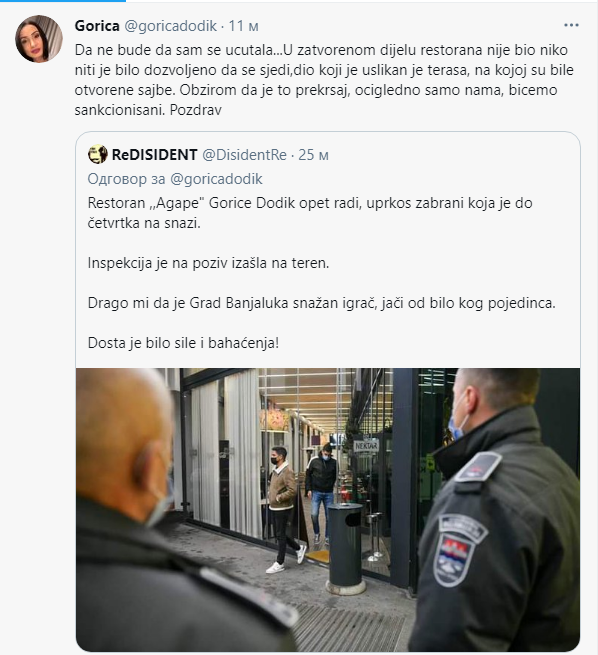Open the 25 м quoted tweet timestamp

click(313, 155)
